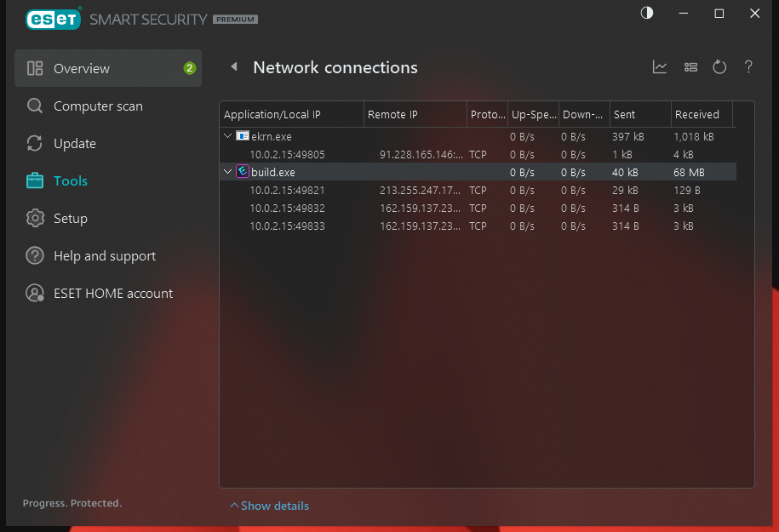Screen dimensions: 779x532
Task: Refresh the network connections list
Action: click(719, 66)
